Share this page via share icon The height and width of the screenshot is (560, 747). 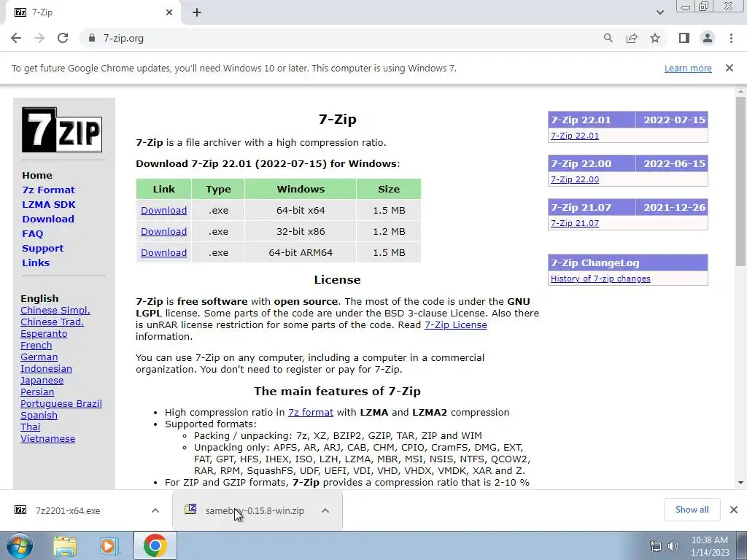[x=632, y=38]
